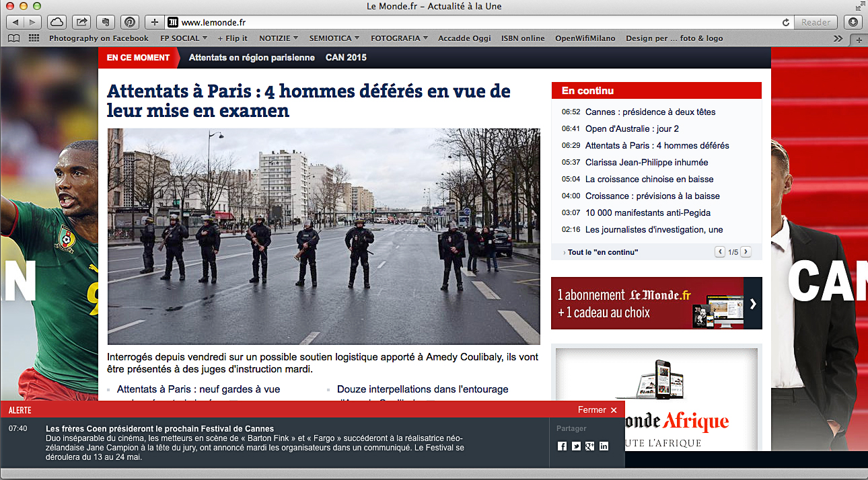Open the Reading List book icon
The width and height of the screenshot is (868, 480).
[x=13, y=38]
